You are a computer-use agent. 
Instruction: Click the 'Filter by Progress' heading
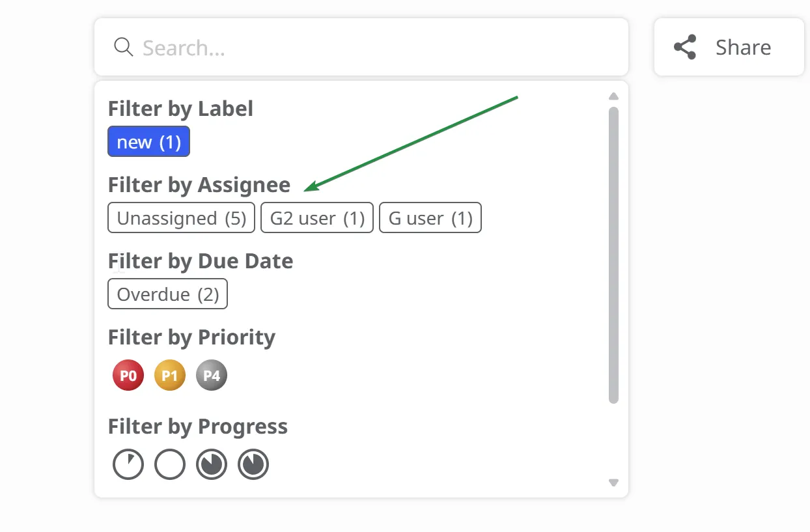click(197, 427)
